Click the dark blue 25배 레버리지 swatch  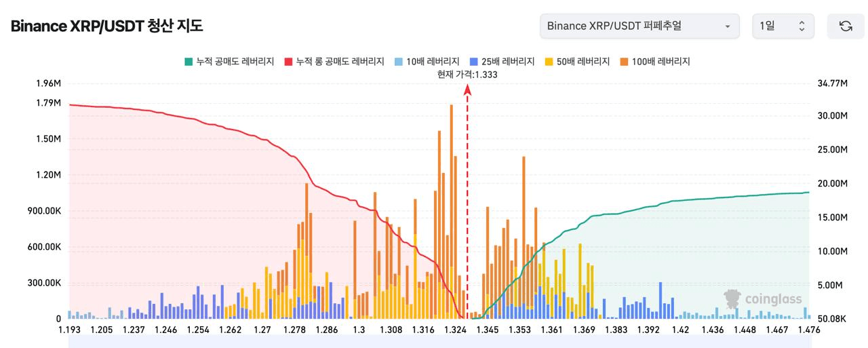473,62
